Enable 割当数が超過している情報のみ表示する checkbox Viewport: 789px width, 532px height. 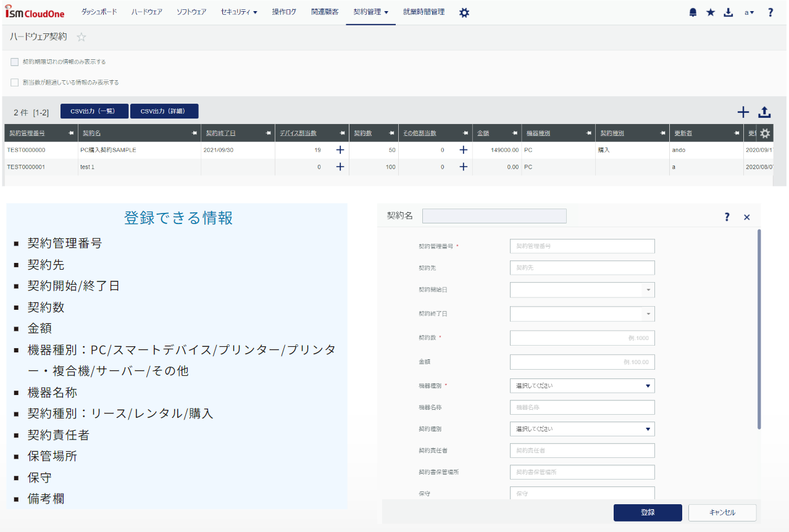coord(15,82)
